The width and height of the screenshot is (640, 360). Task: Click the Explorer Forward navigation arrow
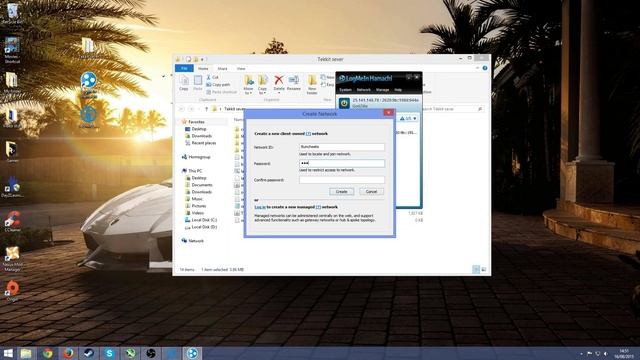point(191,109)
